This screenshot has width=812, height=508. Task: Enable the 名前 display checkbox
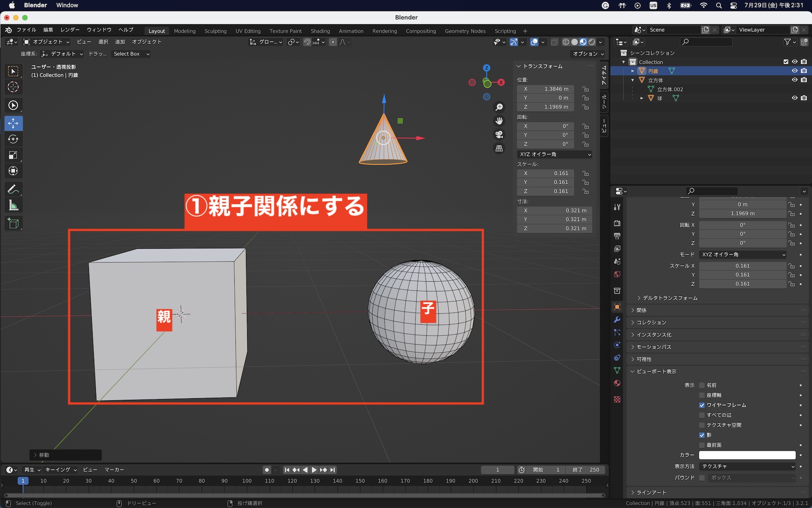tap(702, 385)
